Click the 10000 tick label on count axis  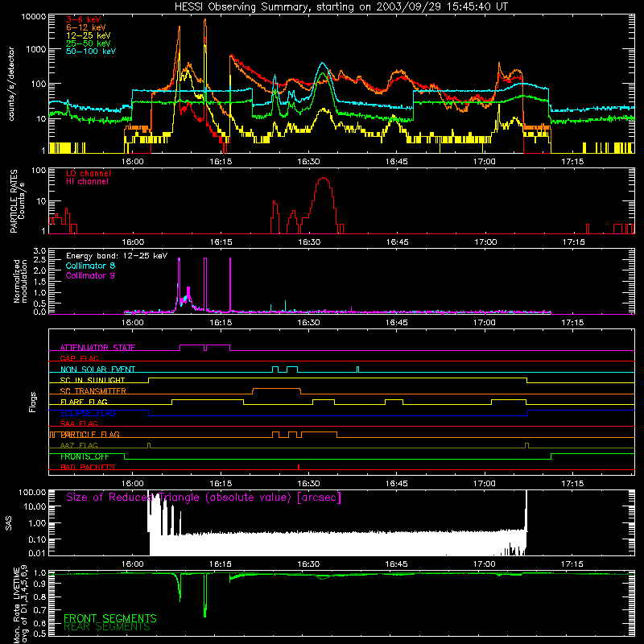pyautogui.click(x=34, y=17)
